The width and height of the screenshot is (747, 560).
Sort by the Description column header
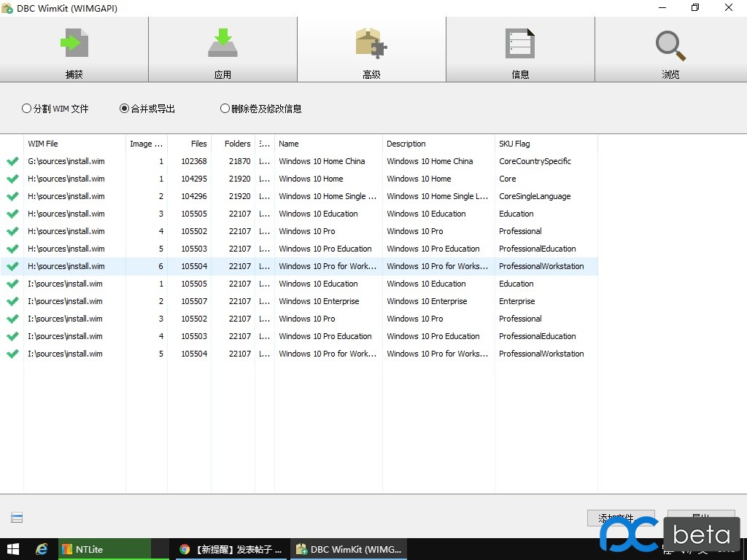pyautogui.click(x=438, y=144)
